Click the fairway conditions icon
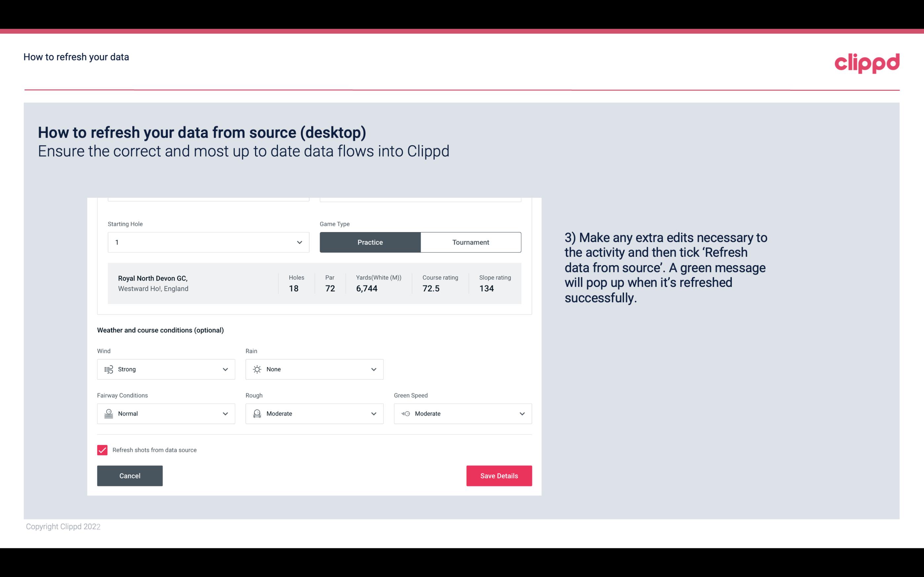 click(108, 414)
